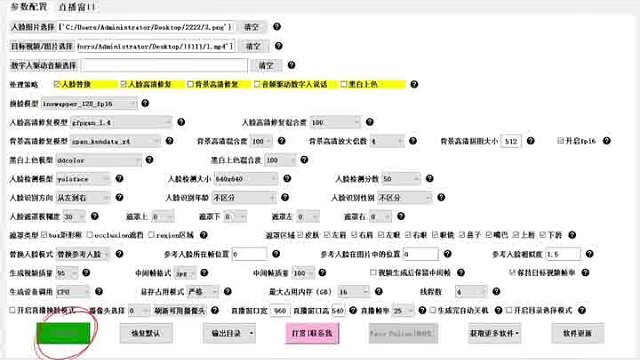Viewport: 640px width, 360px height.
Task: Click help icon for 背景高清放大倍数
Action: point(413,141)
